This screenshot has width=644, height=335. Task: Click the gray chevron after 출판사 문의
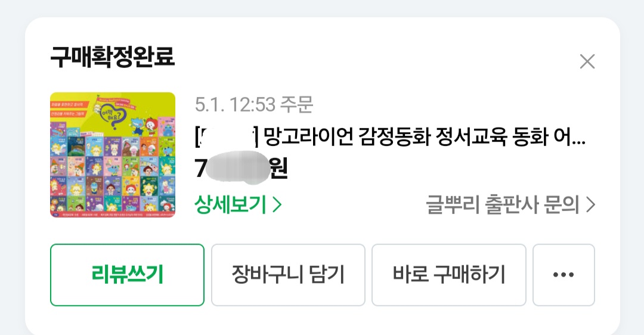pos(590,205)
